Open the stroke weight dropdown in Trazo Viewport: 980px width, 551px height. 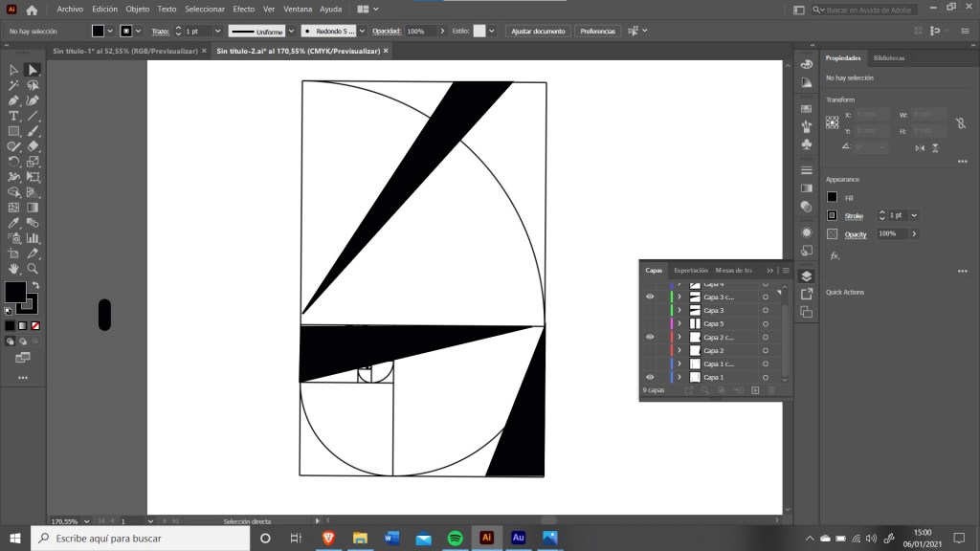[x=216, y=32]
